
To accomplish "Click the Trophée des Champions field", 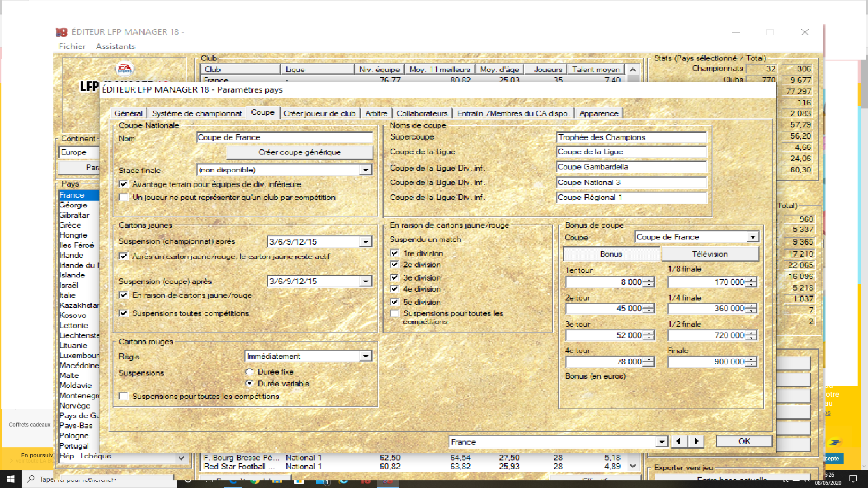I will pos(632,137).
